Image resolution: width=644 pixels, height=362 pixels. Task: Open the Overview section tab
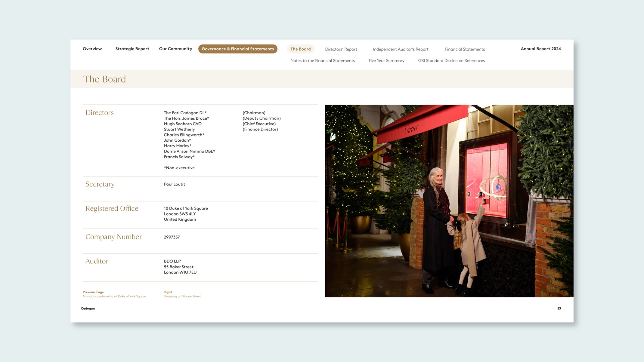point(92,49)
